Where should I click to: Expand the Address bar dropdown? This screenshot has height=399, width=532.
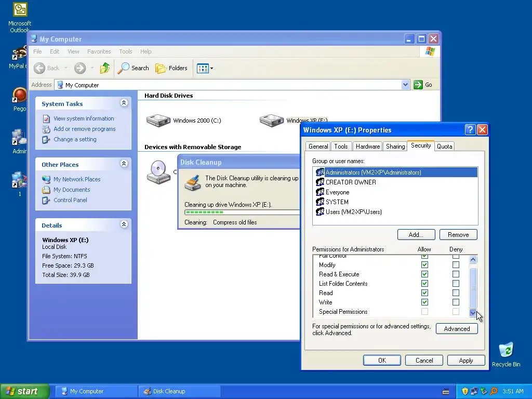pyautogui.click(x=405, y=85)
